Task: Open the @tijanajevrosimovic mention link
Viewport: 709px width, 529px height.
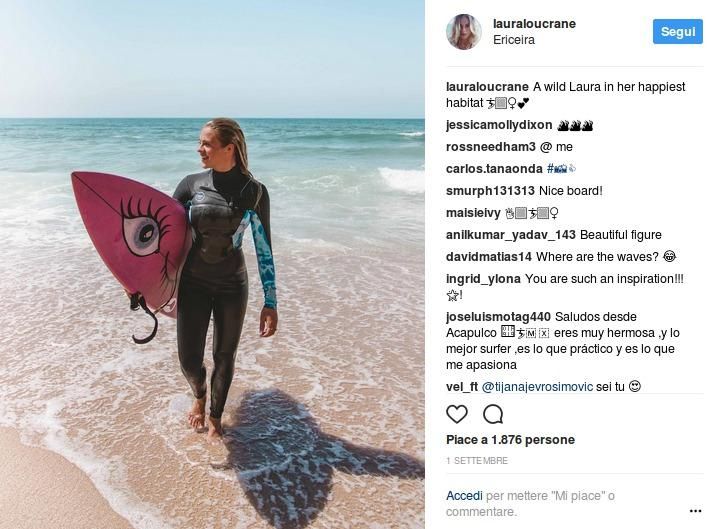Action: click(537, 387)
